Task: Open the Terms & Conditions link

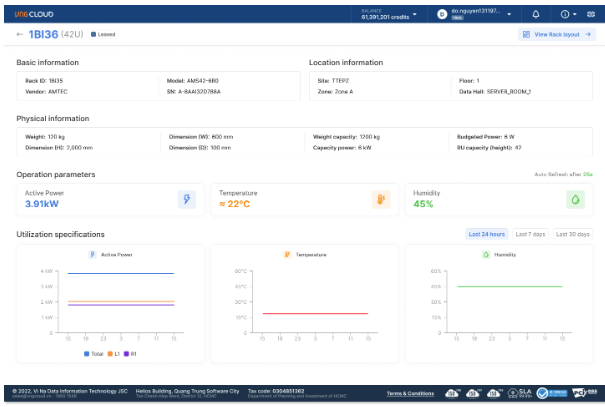Action: pos(410,393)
